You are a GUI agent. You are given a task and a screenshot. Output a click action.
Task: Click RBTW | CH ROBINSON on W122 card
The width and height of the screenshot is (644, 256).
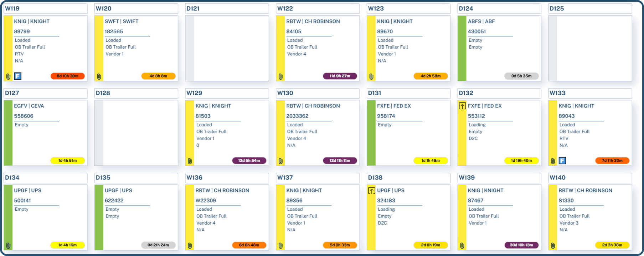[313, 21]
